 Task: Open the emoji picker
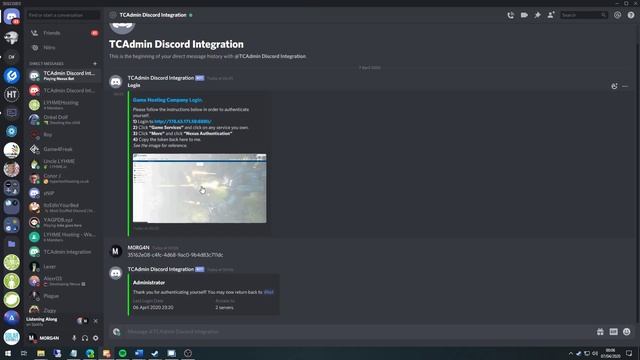[627, 332]
